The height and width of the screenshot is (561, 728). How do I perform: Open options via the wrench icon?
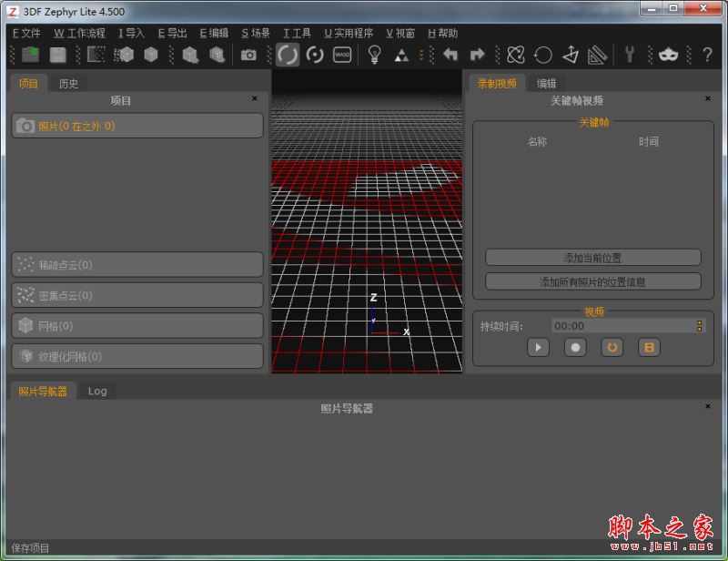(630, 55)
